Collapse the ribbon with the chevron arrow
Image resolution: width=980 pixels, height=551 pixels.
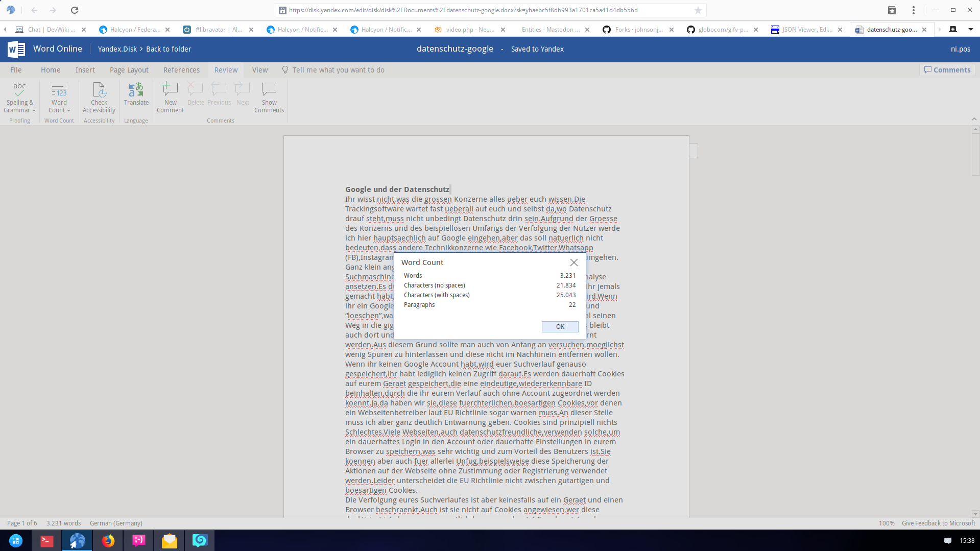(974, 119)
